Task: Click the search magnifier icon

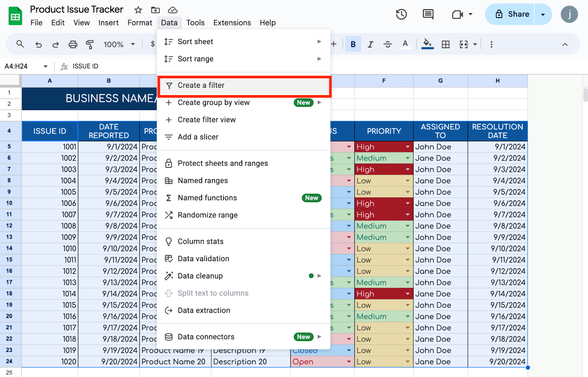Action: tap(20, 44)
